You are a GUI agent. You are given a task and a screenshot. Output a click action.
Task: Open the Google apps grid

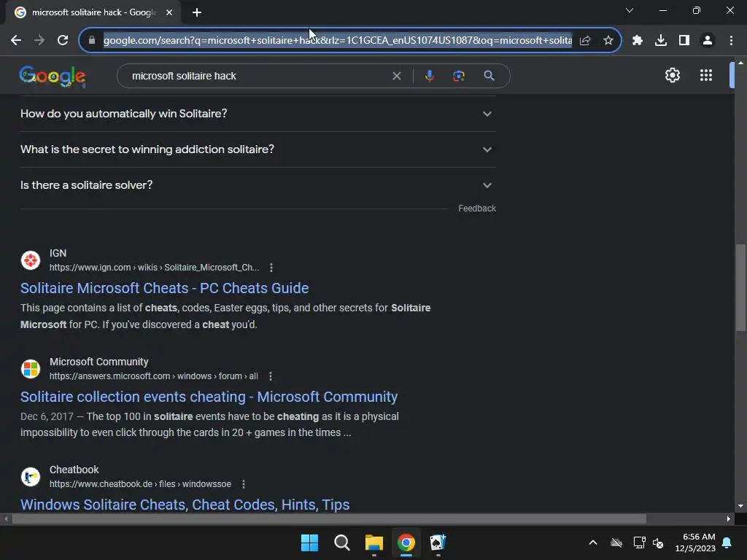click(x=706, y=75)
